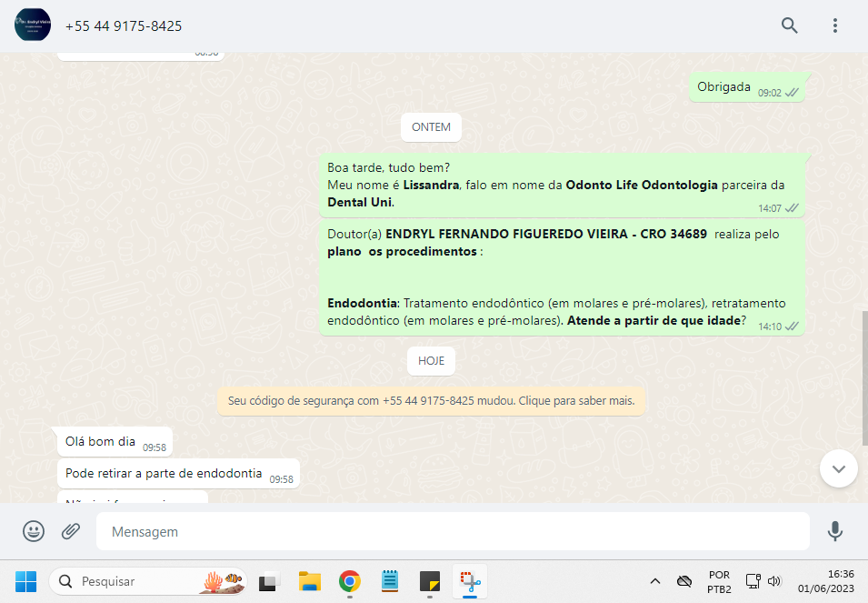Open contact info for +55 44 9175-8425

click(x=124, y=26)
